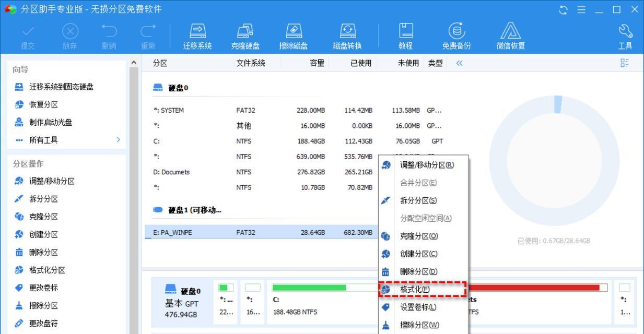The width and height of the screenshot is (644, 334).
Task: Click the sidebar scrollbar up arrow
Action: pyautogui.click(x=134, y=63)
